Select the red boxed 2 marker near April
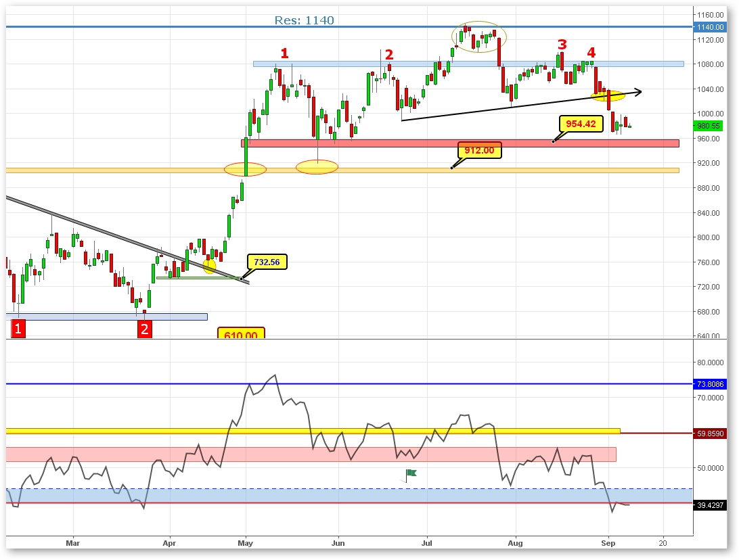Screen dimensions: 739x560 point(144,329)
